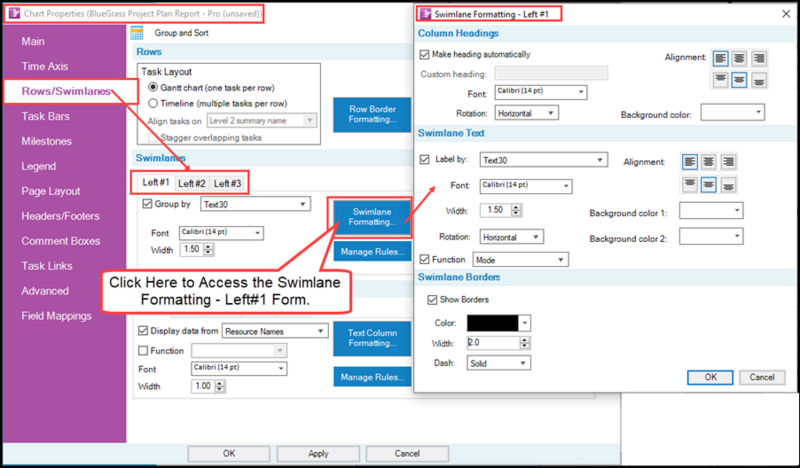Align column heading to the top

click(x=720, y=80)
